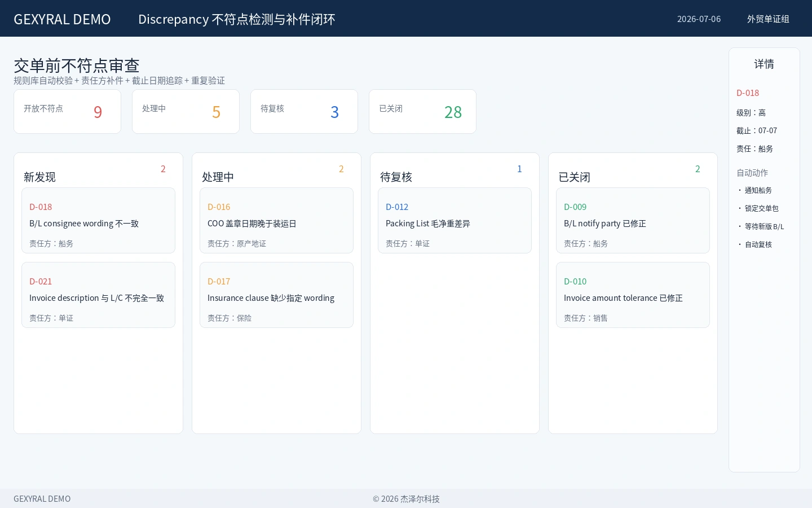Image resolution: width=812 pixels, height=508 pixels.
Task: Open card D-016 COO 盖章日期晚于装运日
Action: click(276, 221)
